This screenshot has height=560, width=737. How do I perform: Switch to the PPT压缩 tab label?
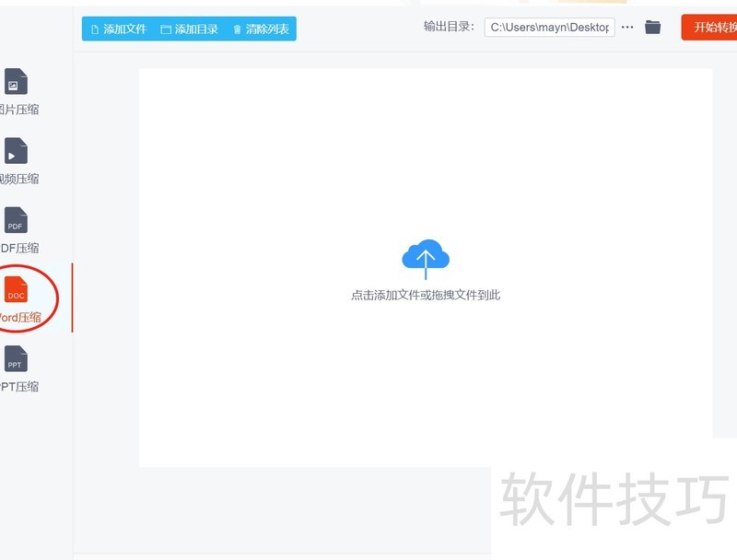tap(19, 387)
